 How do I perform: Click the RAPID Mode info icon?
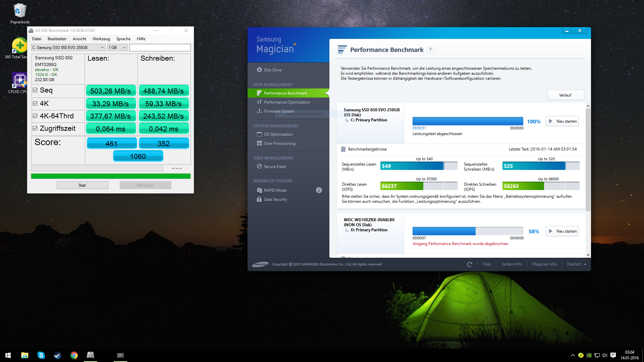tap(319, 190)
